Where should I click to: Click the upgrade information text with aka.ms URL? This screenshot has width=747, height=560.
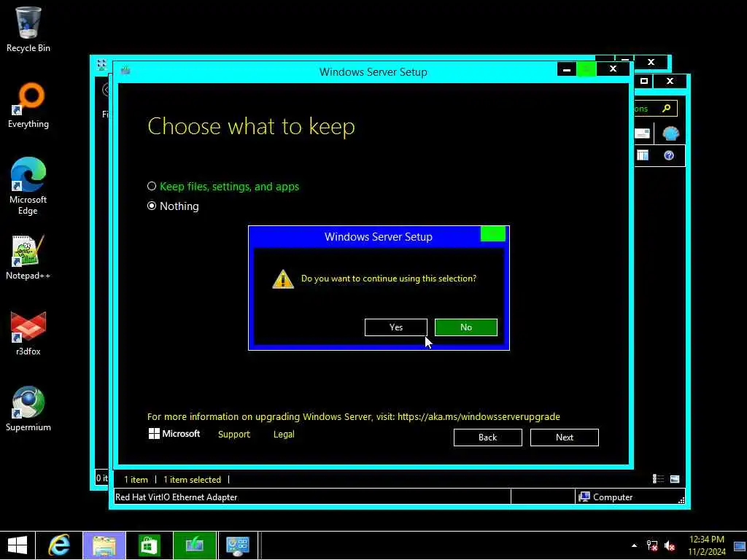click(354, 416)
